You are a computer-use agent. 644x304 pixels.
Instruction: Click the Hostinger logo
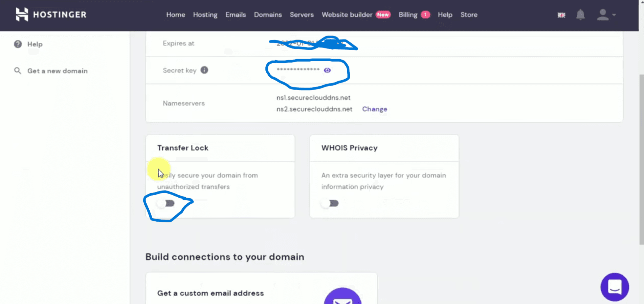tap(51, 15)
